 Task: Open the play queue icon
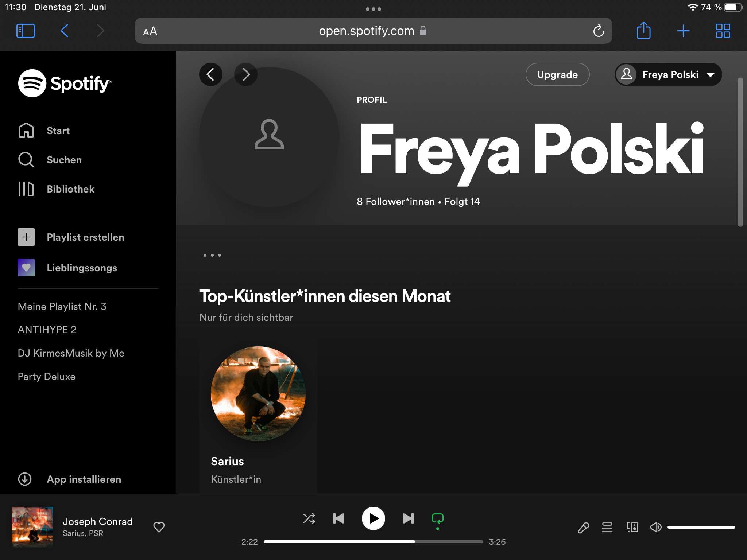(607, 527)
